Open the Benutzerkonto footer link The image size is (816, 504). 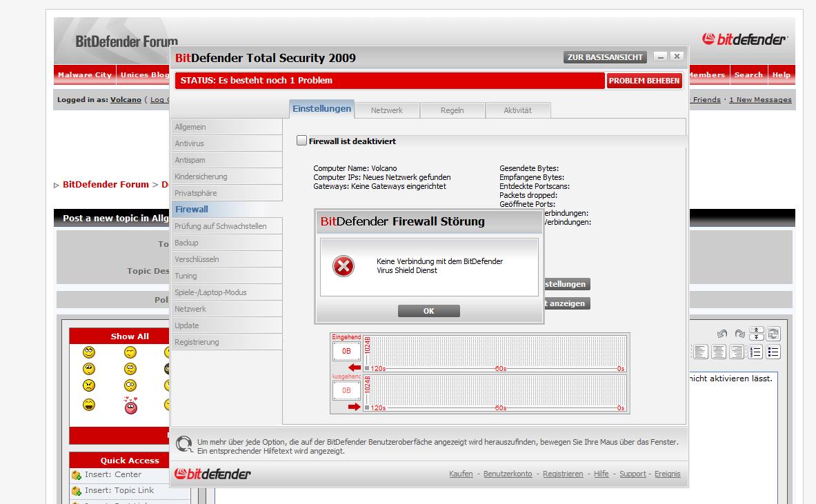point(508,474)
